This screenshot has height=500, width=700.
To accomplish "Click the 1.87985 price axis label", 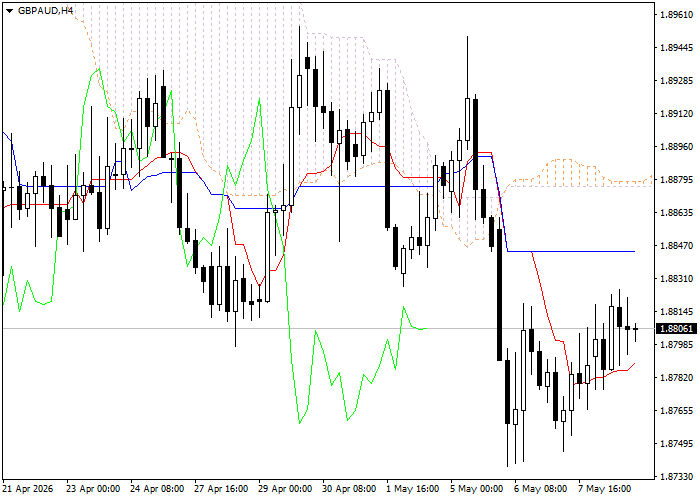I will [x=677, y=345].
